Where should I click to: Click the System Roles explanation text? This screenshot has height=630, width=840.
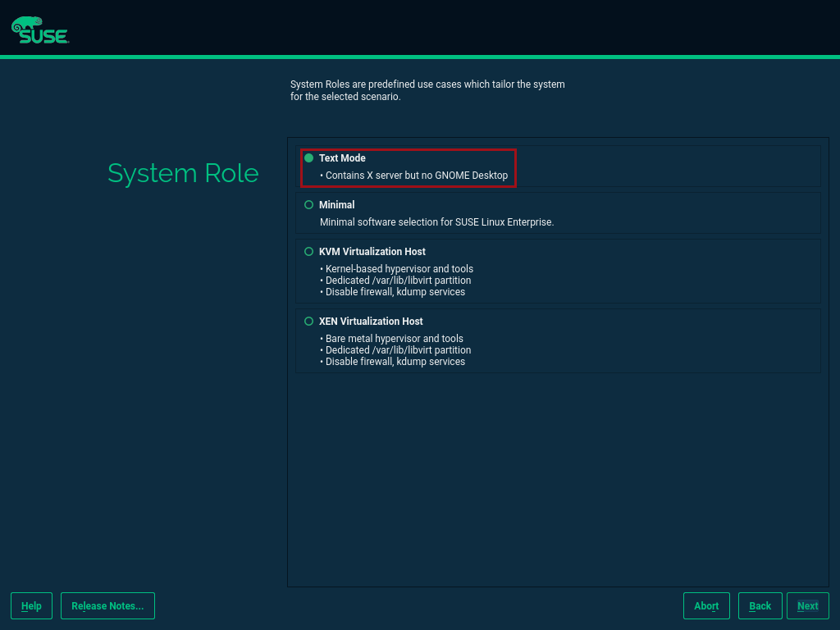click(427, 89)
